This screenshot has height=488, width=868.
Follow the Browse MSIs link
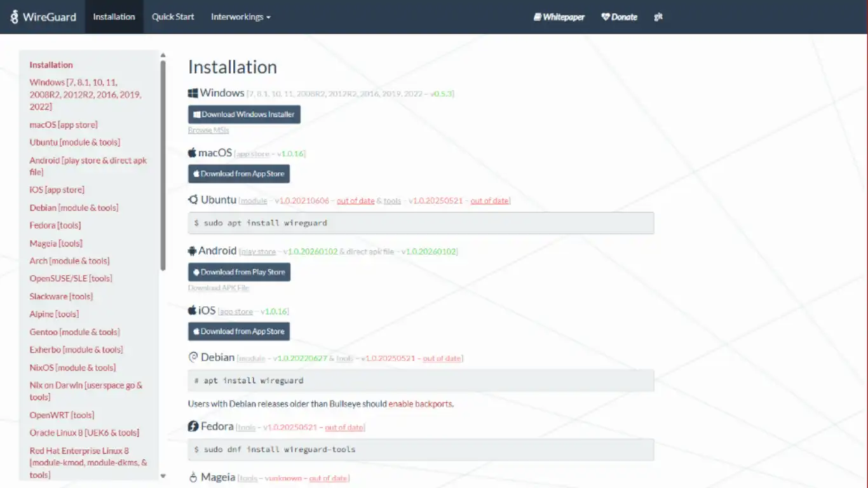(208, 130)
